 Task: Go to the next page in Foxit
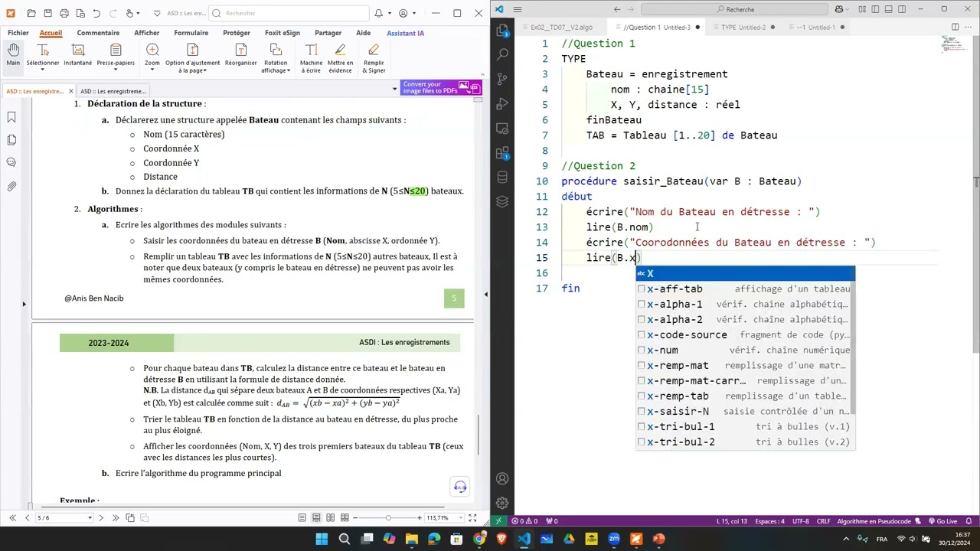click(x=100, y=518)
